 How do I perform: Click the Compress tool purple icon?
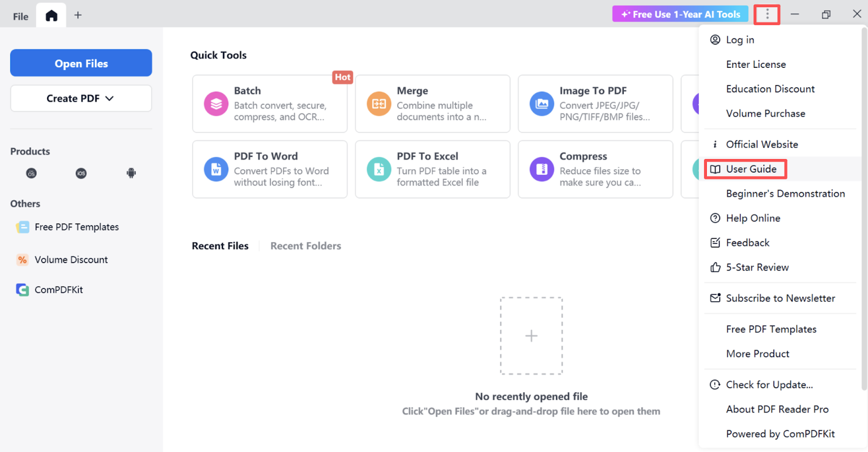point(541,169)
